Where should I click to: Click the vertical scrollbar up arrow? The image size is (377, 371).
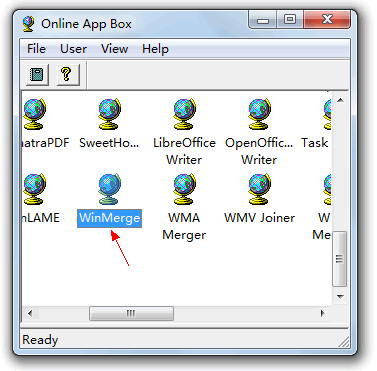pyautogui.click(x=340, y=100)
